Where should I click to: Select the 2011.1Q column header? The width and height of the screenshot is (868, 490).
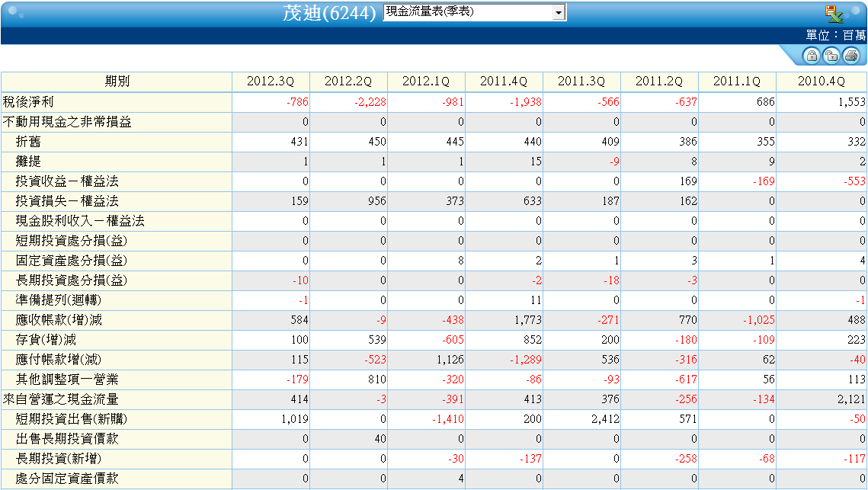click(x=737, y=82)
